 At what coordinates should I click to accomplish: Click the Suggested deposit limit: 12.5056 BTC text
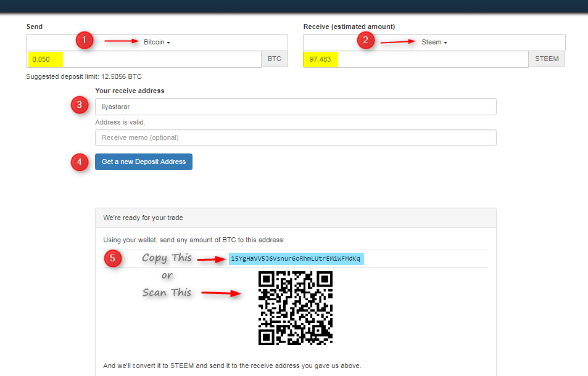84,76
